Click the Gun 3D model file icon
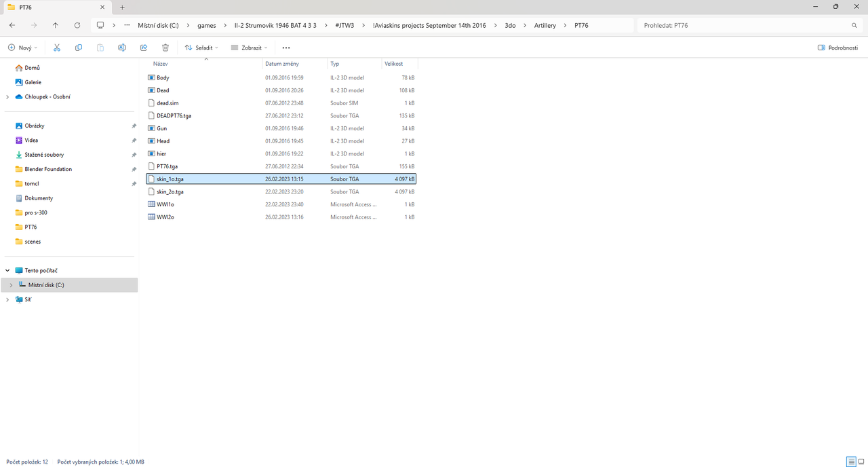Image resolution: width=868 pixels, height=467 pixels. click(x=151, y=128)
